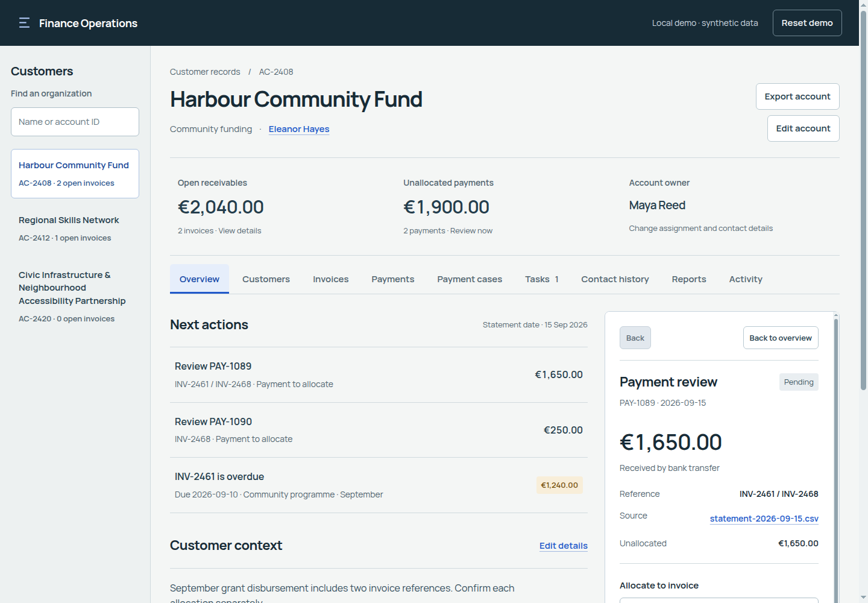Open Change assignment and contact details

pyautogui.click(x=700, y=229)
